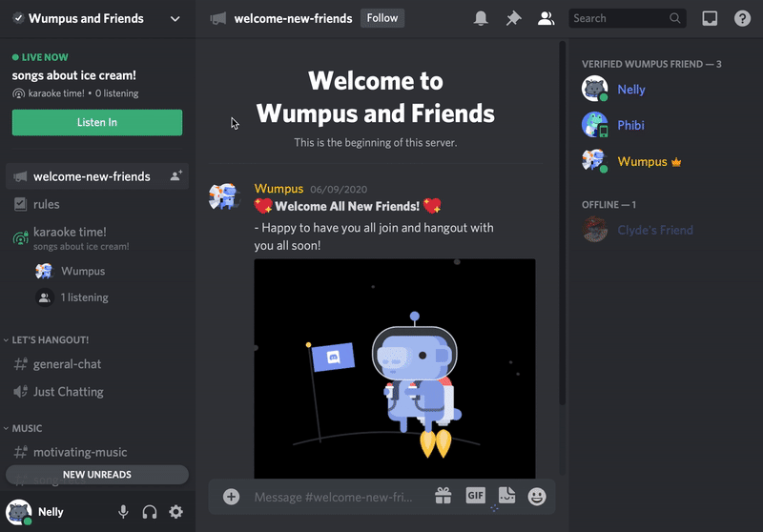
Task: Open the emoji picker
Action: (537, 497)
